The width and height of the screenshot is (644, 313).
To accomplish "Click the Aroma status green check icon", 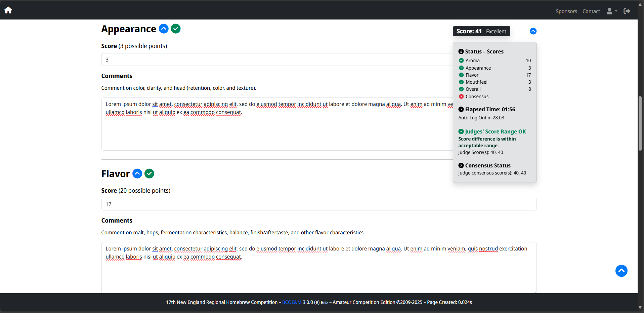I will click(x=461, y=61).
